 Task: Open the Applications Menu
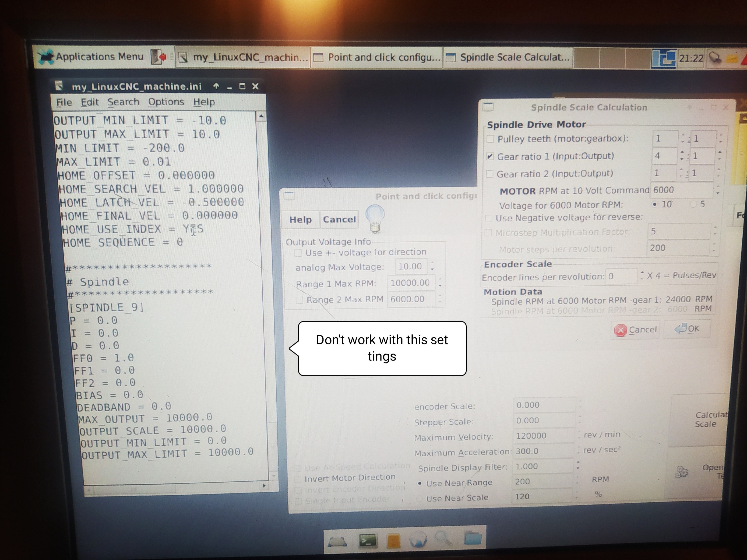click(x=91, y=57)
